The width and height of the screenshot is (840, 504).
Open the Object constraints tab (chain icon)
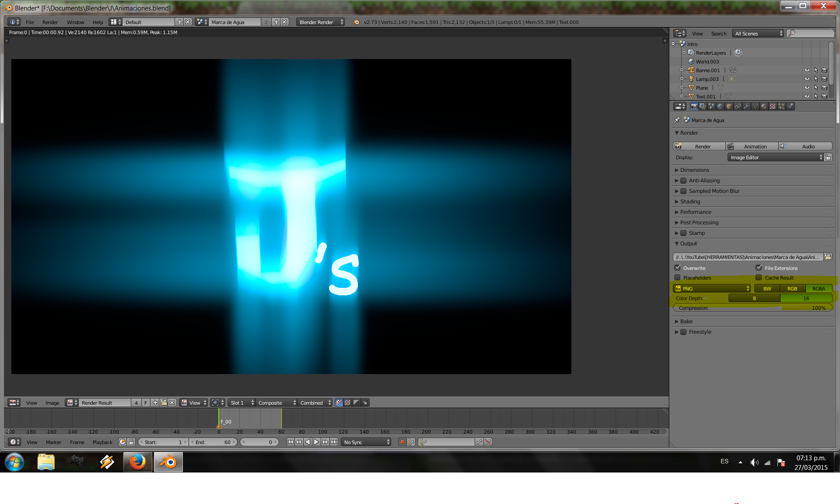point(738,106)
